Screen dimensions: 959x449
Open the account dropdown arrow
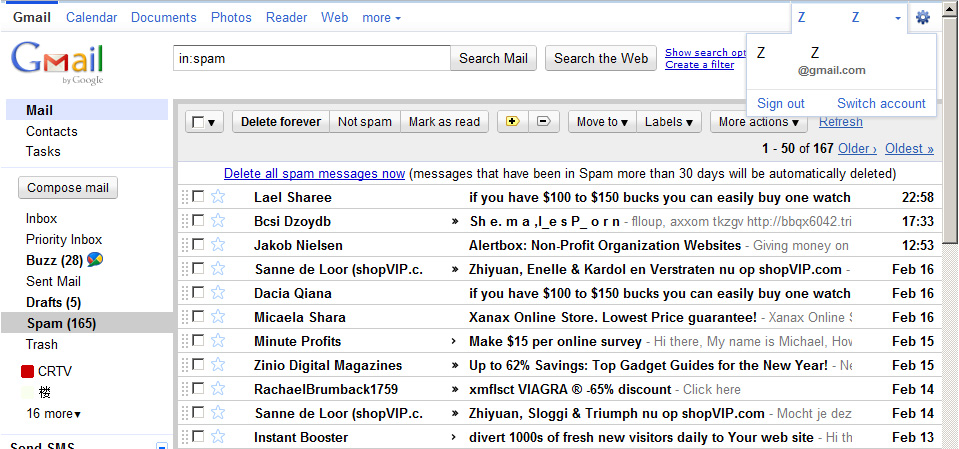tap(898, 18)
